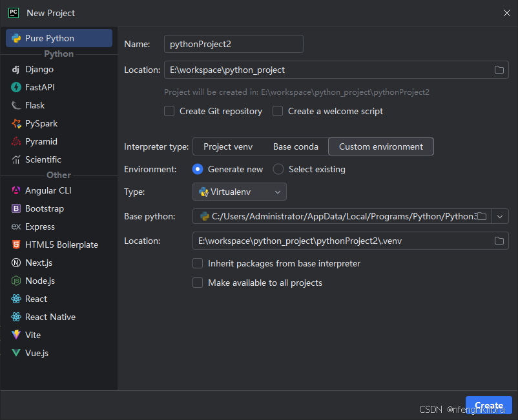518x420 pixels.
Task: Choose the Node.js project icon
Action: [x=16, y=281]
